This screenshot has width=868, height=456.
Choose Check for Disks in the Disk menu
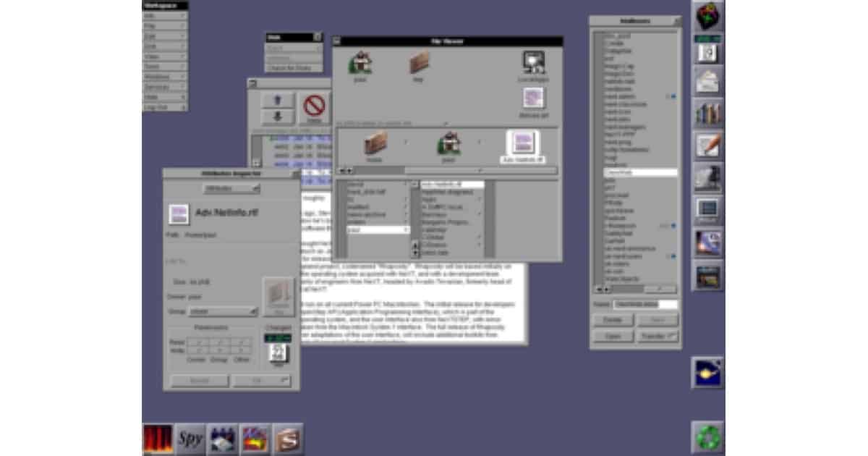(293, 68)
